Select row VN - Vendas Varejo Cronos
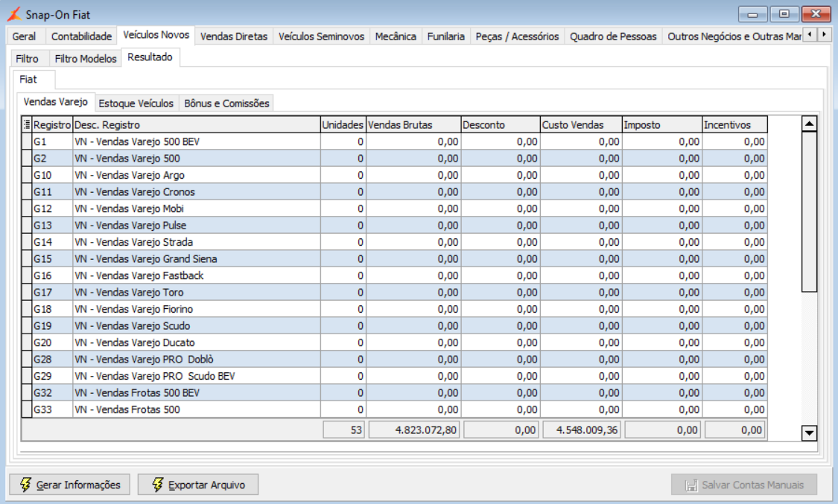This screenshot has height=504, width=838. (x=394, y=191)
